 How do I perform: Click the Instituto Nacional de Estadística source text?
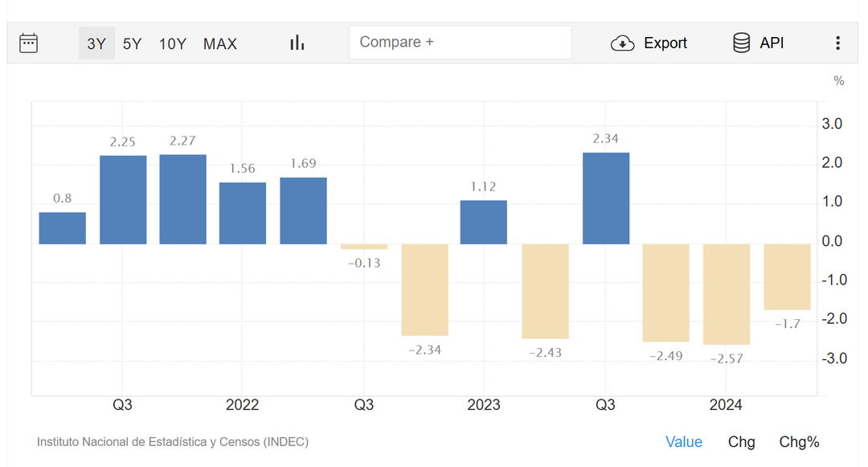coord(173,442)
